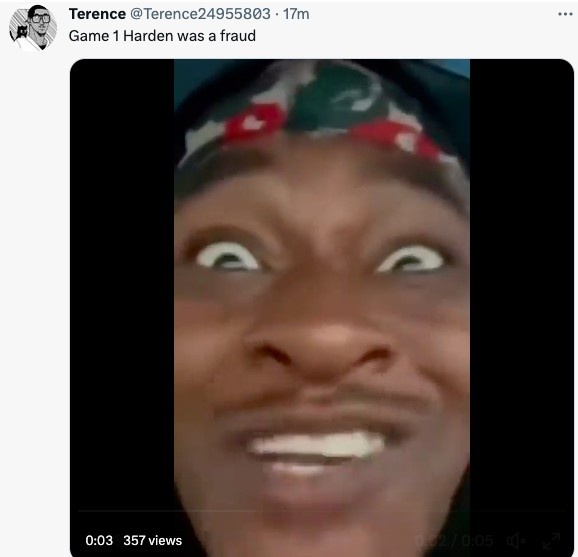
Task: Open the tweet's three-dot more options menu
Action: tap(565, 14)
